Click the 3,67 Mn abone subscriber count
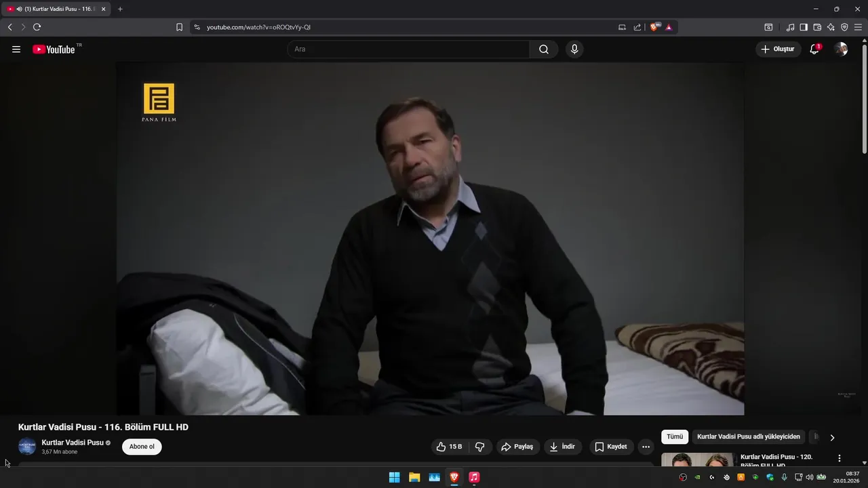 [x=60, y=452]
